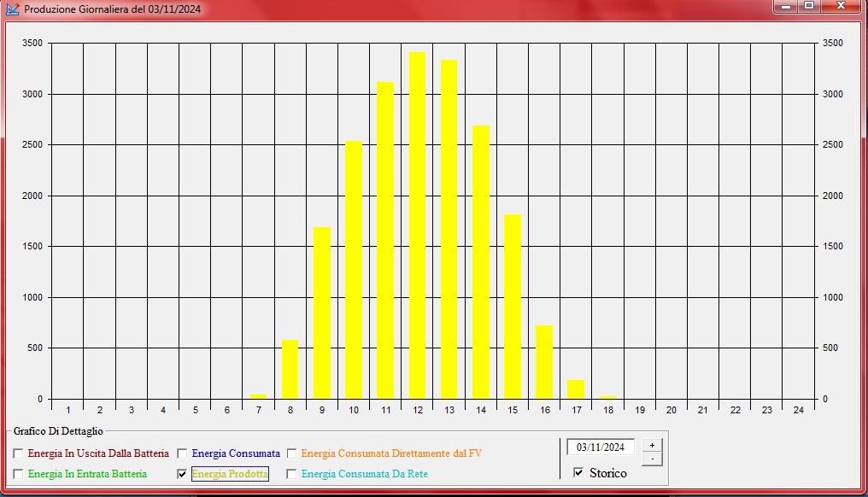Select the hour 15 yellow bar
This screenshot has height=497, width=868.
coord(513,306)
